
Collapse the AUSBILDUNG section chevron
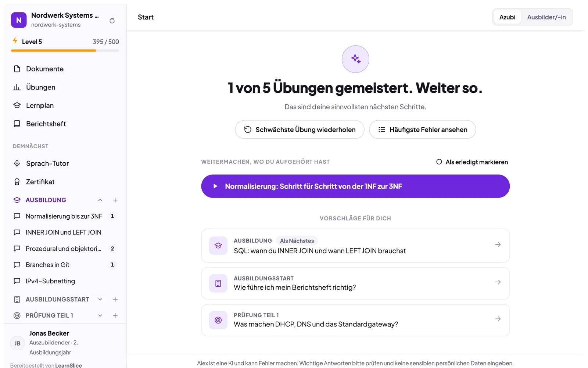click(x=100, y=200)
